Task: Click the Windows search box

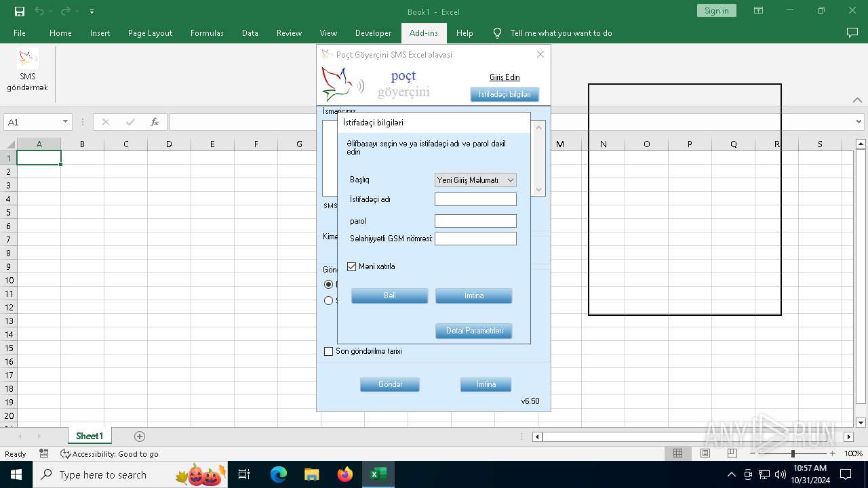Action: (130, 474)
